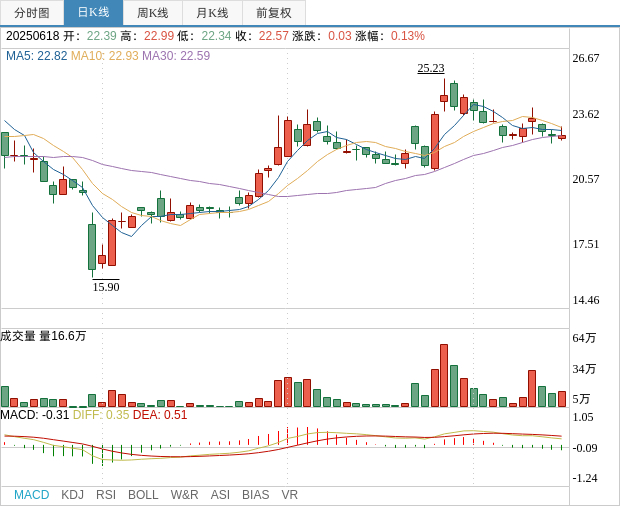Click the MA30 legend label

pos(176,56)
